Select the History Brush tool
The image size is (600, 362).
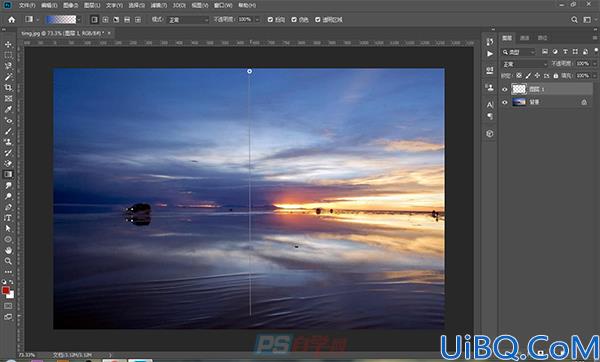click(x=8, y=153)
